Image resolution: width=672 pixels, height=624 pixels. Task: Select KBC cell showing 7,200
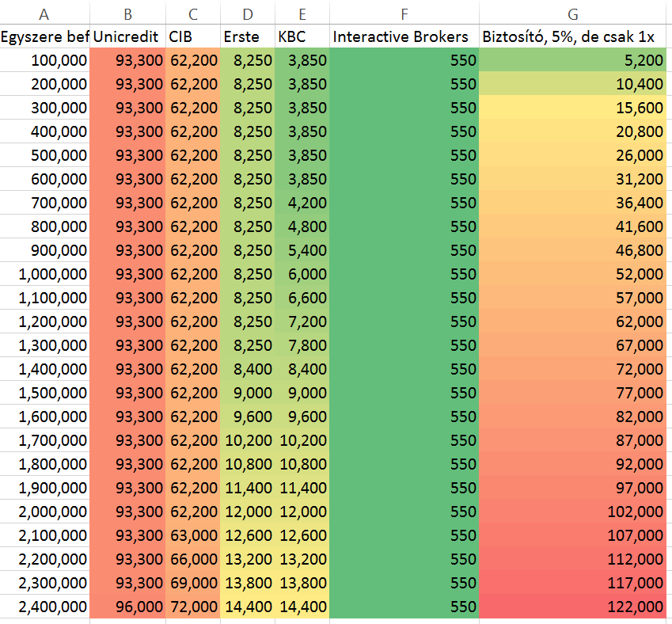302,322
